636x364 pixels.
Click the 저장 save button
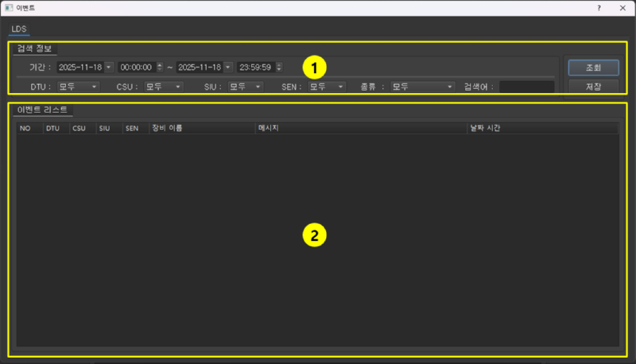[593, 87]
